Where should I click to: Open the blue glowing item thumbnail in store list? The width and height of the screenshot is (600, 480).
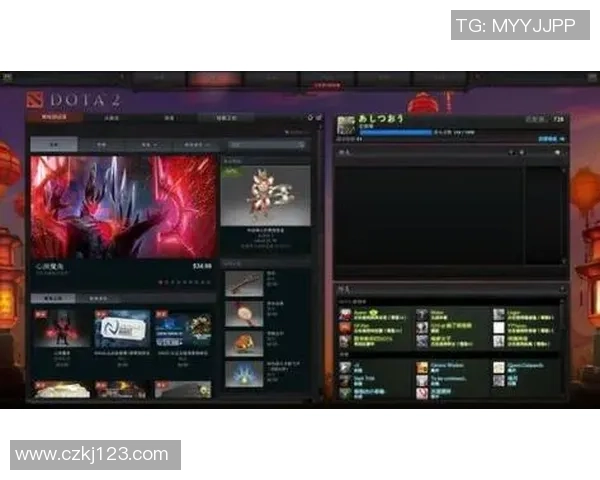(244, 374)
